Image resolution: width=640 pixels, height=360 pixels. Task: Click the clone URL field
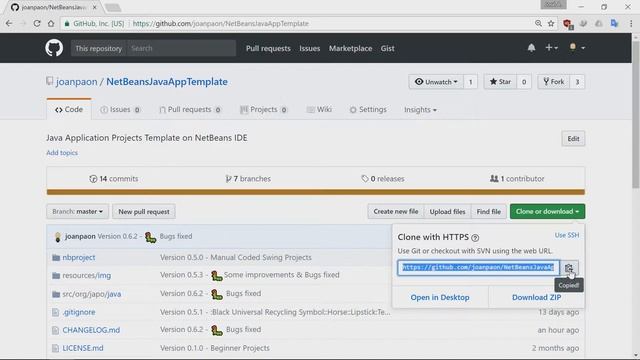pos(478,268)
